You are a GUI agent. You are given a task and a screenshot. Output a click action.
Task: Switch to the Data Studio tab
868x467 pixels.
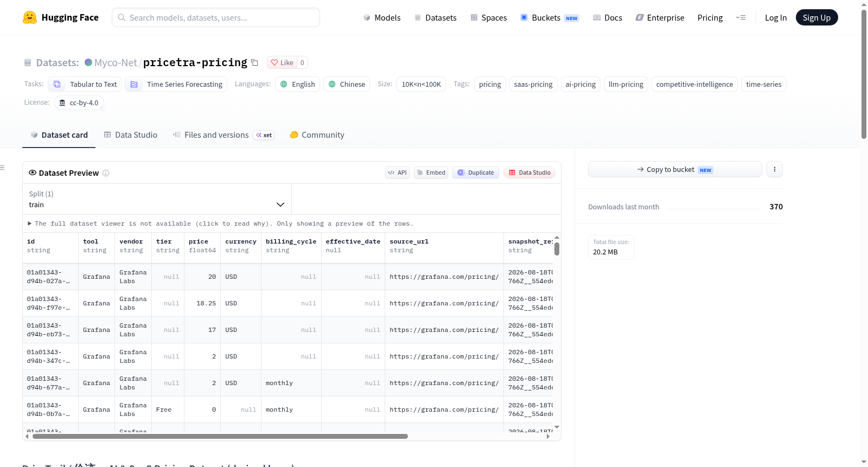tap(131, 135)
